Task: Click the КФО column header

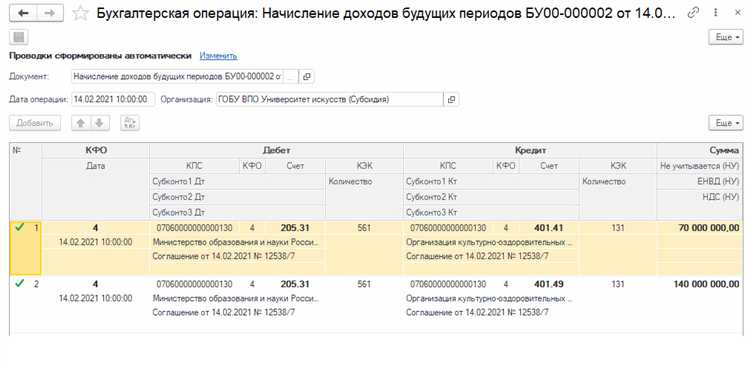Action: 96,150
